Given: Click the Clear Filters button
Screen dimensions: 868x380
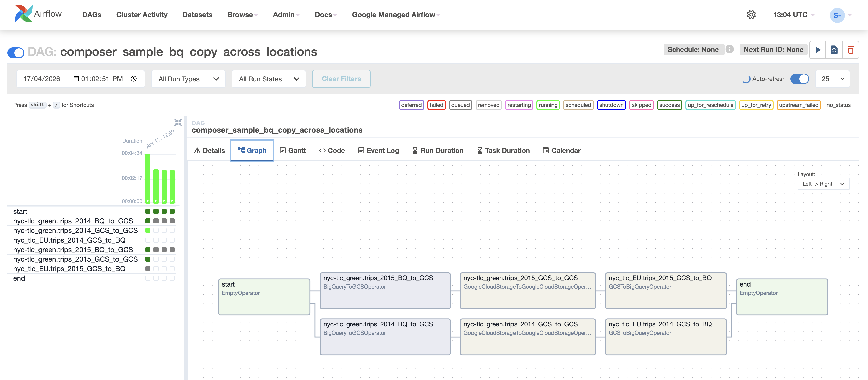Looking at the screenshot, I should tap(341, 79).
